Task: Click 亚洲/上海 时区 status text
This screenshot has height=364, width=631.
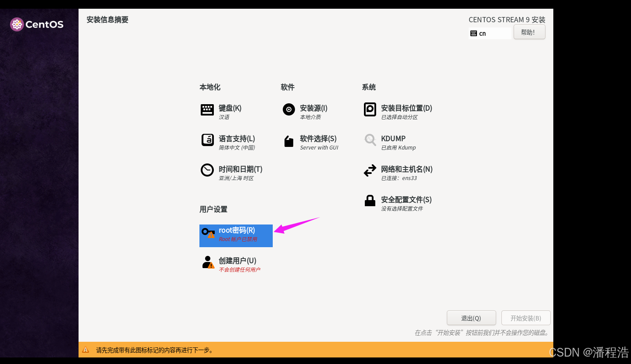Action: [236, 178]
